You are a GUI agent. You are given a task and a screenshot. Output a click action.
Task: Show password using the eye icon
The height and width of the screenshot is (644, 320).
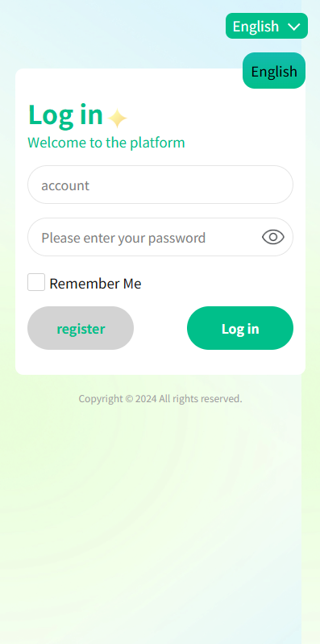coord(273,237)
